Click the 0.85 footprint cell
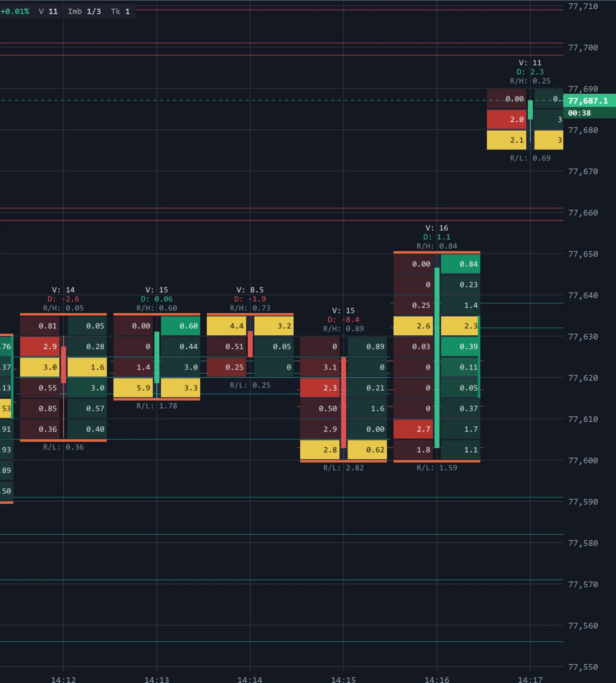 point(40,408)
